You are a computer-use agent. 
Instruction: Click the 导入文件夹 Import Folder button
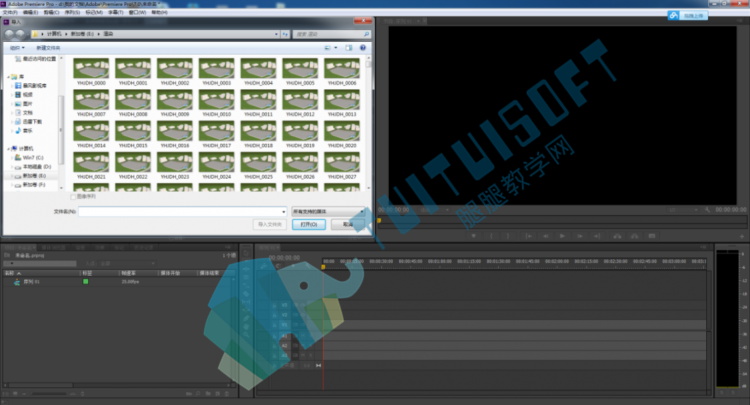[x=270, y=224]
